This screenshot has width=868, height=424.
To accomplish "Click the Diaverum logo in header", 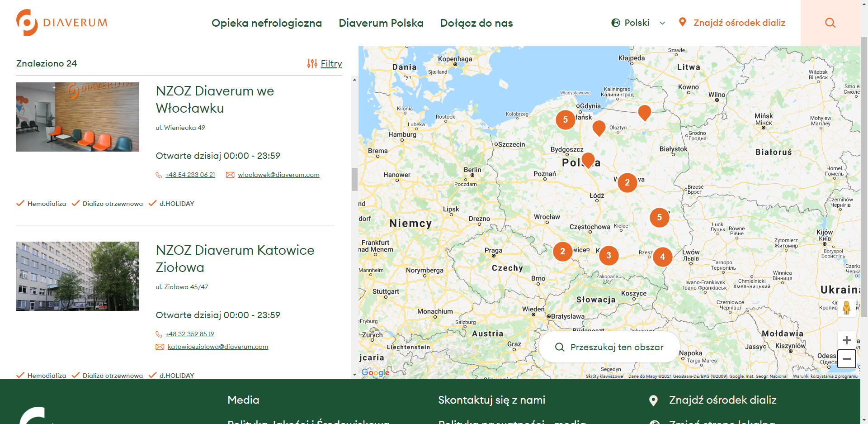I will [62, 23].
